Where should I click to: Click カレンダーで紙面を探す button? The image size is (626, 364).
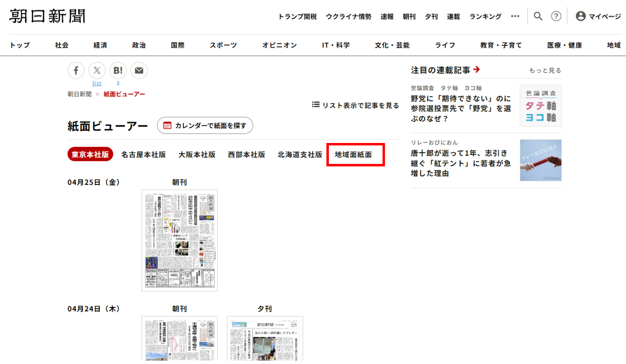205,125
